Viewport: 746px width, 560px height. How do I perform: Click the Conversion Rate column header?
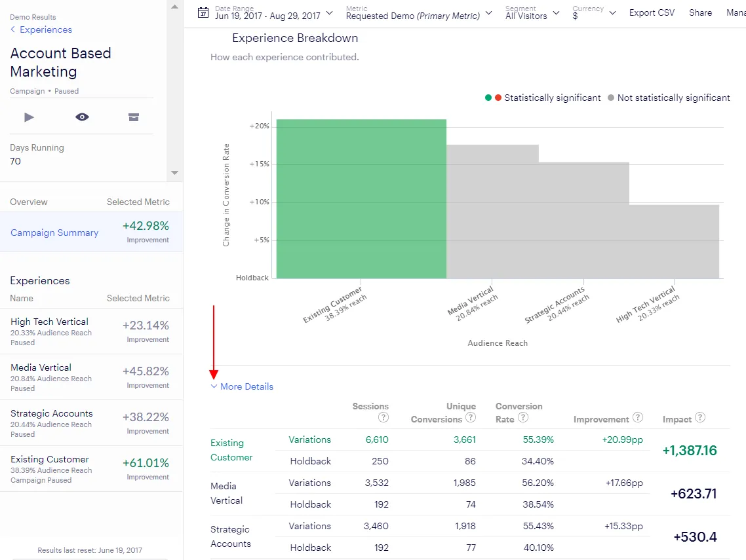(519, 413)
